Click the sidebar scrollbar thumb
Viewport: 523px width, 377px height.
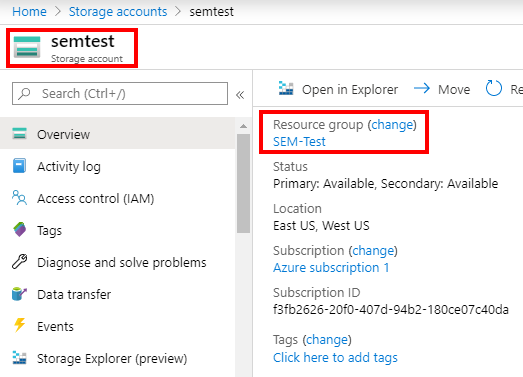point(243,183)
